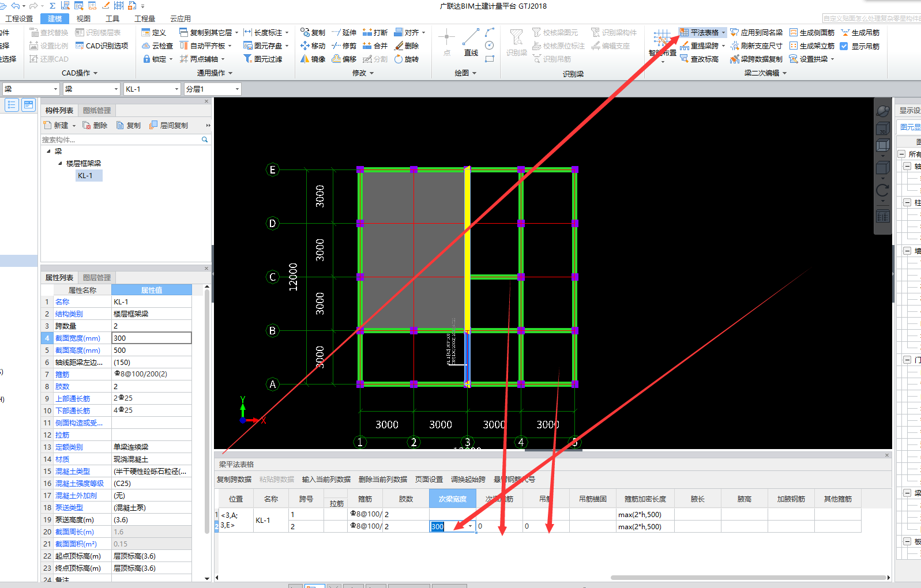Click the 截面宽度 value field 300
This screenshot has height=588, width=921.
tap(151, 338)
